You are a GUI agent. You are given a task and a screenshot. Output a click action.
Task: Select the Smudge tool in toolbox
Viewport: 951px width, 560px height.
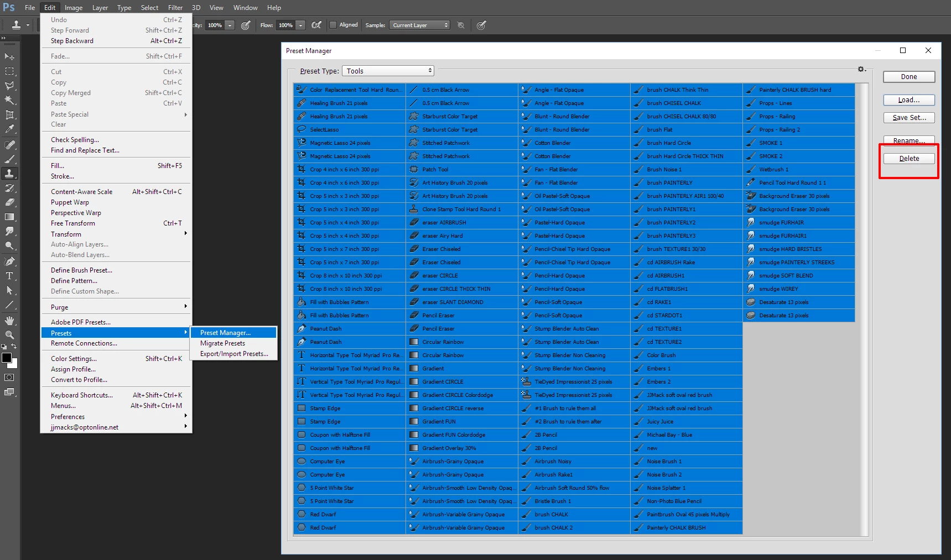(x=9, y=231)
